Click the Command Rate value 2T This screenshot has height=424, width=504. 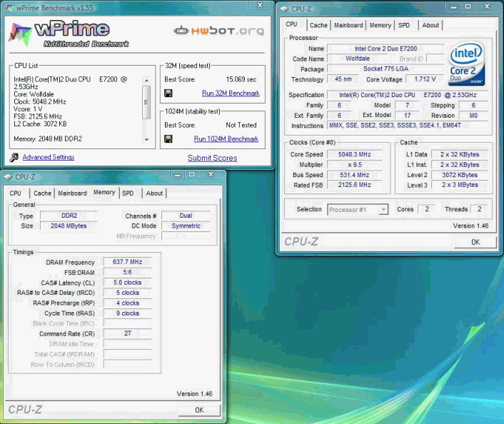click(x=127, y=333)
